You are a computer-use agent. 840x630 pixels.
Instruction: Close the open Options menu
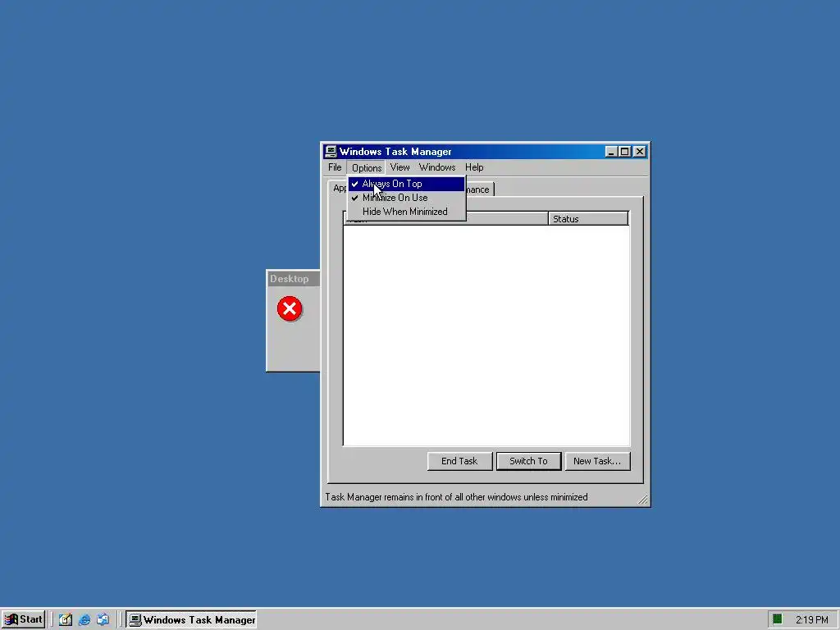(367, 167)
